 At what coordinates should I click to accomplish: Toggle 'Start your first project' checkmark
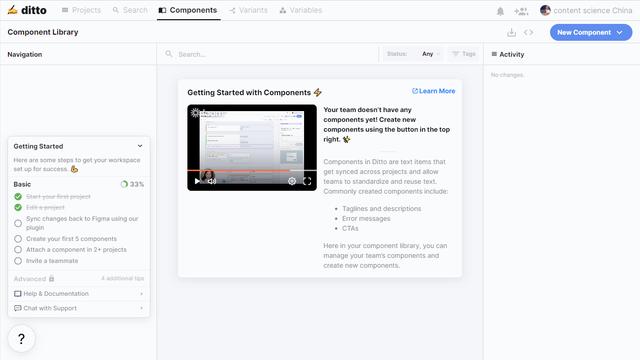point(18,197)
